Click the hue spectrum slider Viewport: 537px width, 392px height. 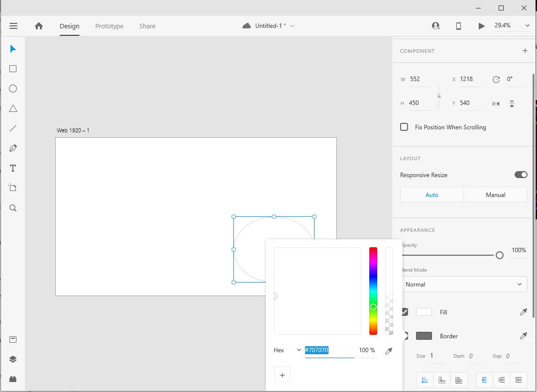point(373,291)
